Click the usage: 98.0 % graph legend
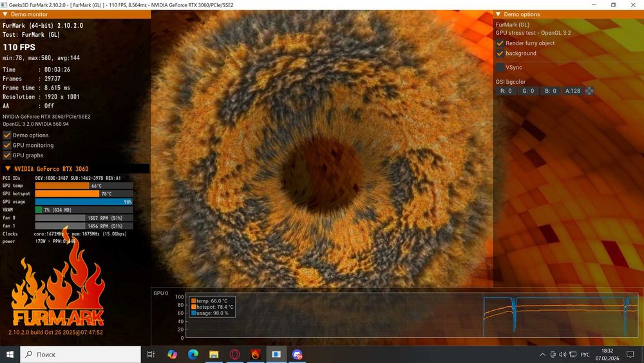 tap(209, 313)
